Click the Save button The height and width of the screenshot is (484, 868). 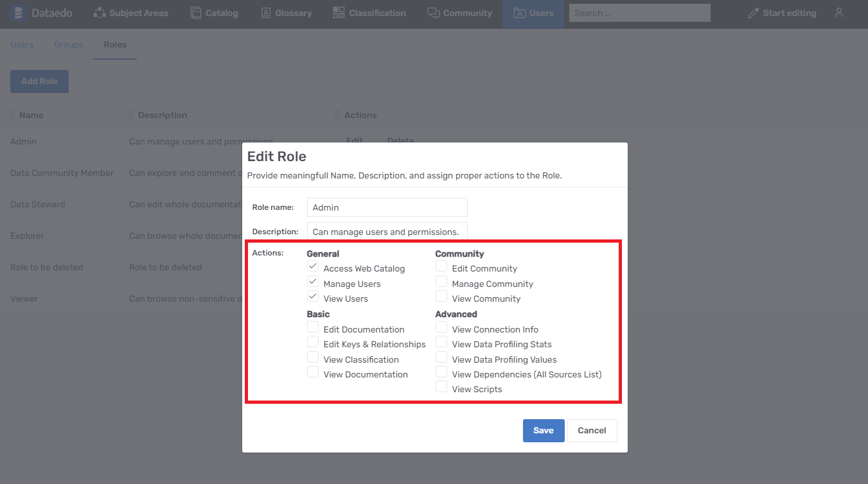point(543,431)
